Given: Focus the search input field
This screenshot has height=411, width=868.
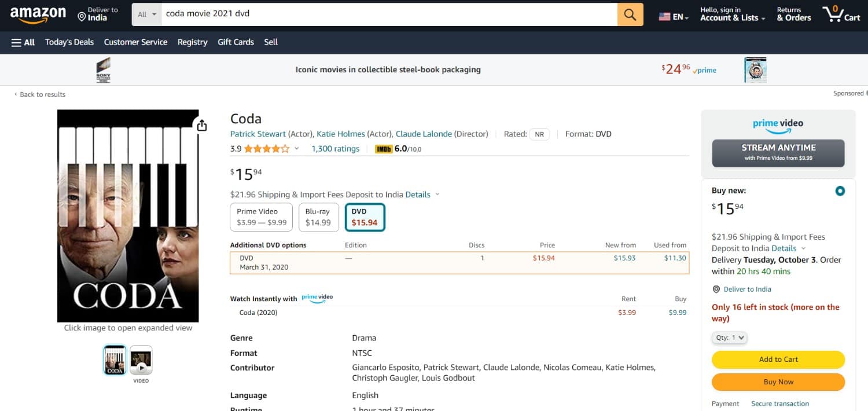Looking at the screenshot, I should [389, 14].
